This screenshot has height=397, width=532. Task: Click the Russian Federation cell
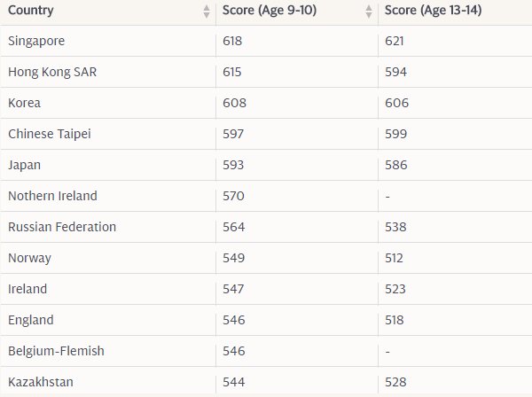61,227
